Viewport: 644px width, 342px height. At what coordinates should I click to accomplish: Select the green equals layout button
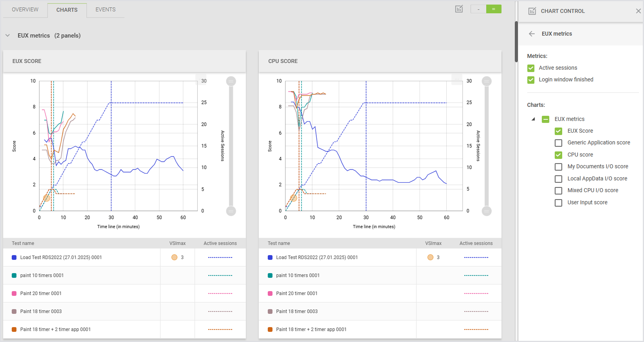coord(494,9)
